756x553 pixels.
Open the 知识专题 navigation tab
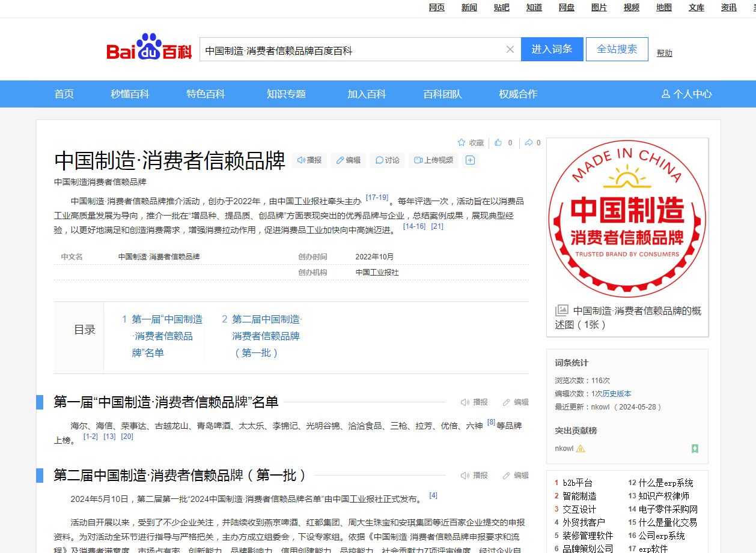pyautogui.click(x=286, y=94)
